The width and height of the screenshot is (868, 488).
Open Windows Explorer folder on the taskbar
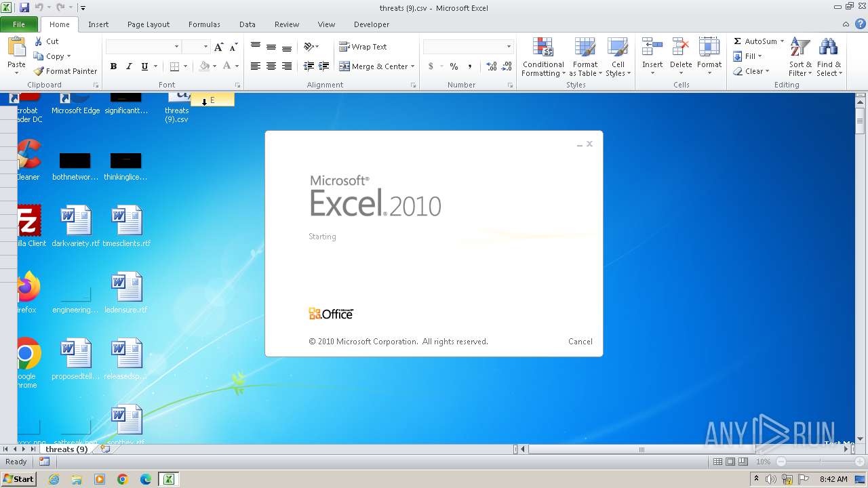coord(77,479)
